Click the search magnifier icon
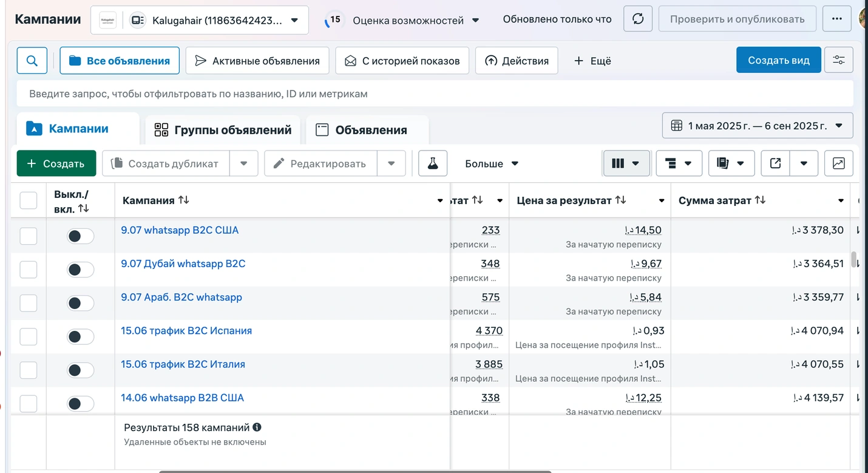Screen dimensions: 868x473 32,61
